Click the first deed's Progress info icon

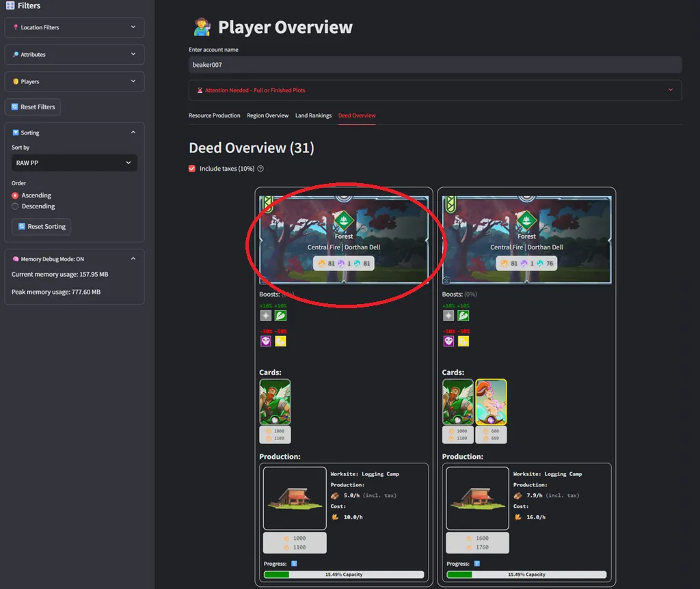pyautogui.click(x=294, y=564)
